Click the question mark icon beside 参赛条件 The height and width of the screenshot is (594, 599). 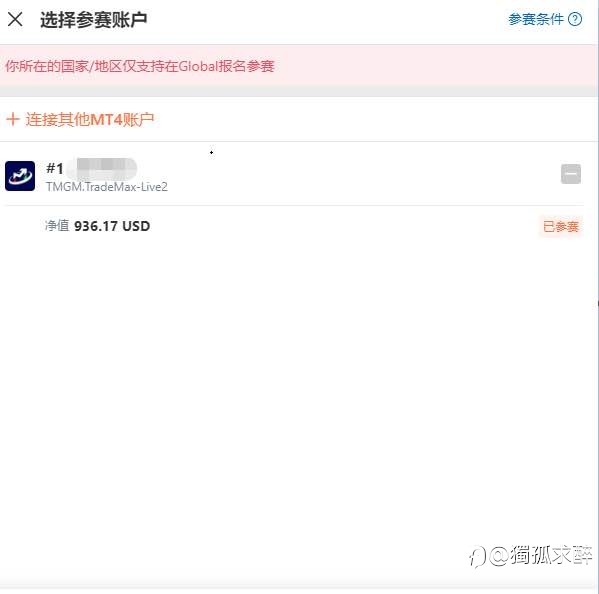[x=575, y=19]
